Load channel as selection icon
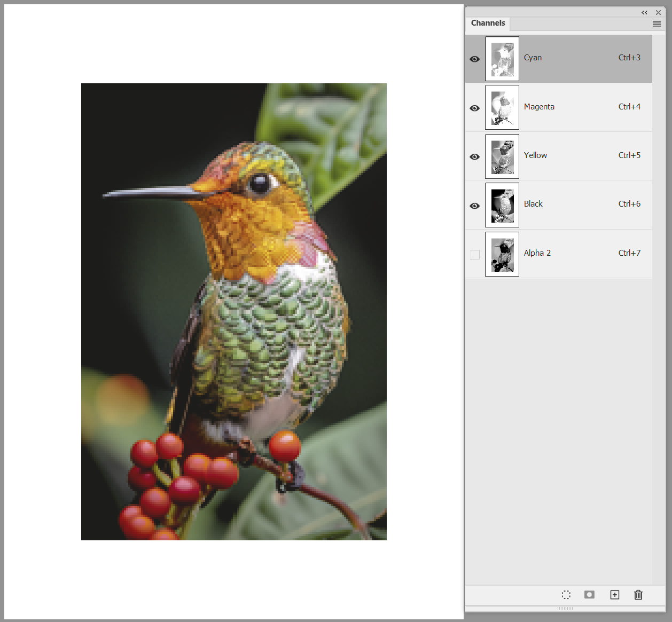Screen dimensions: 672x622 [x=566, y=595]
